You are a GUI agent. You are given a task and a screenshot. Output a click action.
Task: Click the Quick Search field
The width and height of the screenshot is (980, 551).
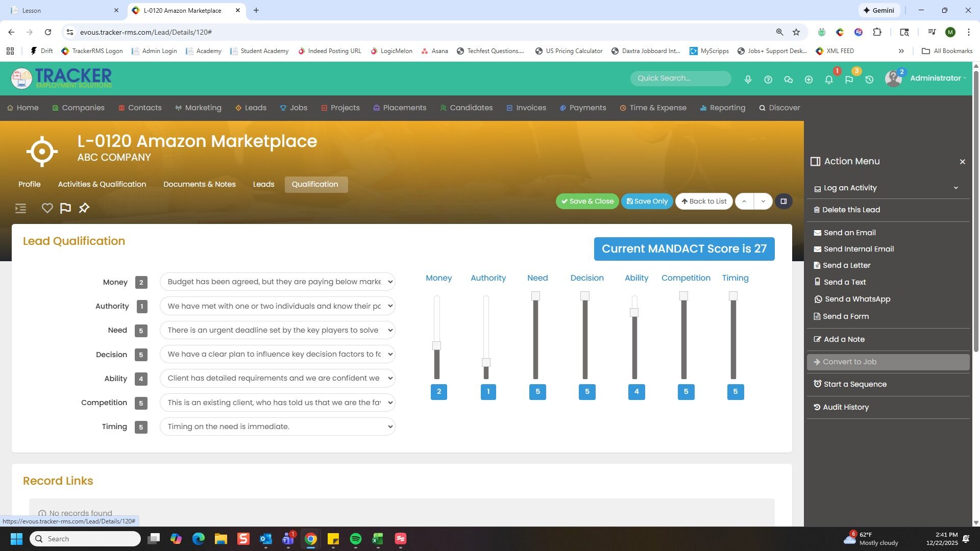[680, 78]
